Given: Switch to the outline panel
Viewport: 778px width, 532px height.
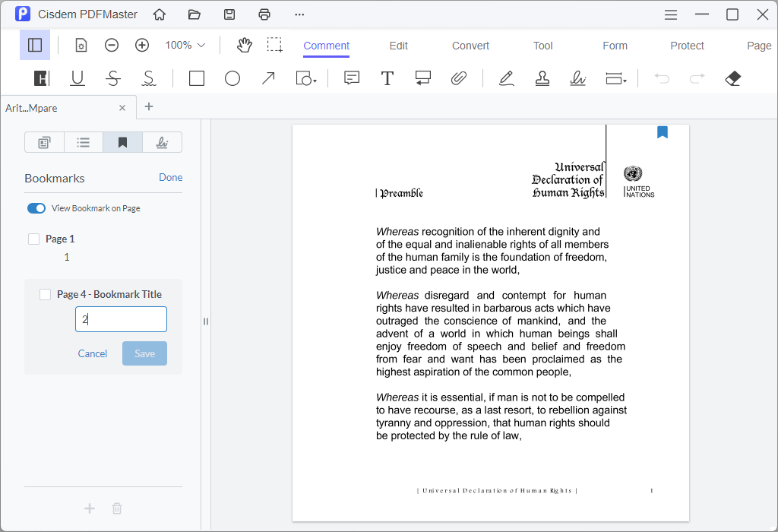Looking at the screenshot, I should [84, 142].
